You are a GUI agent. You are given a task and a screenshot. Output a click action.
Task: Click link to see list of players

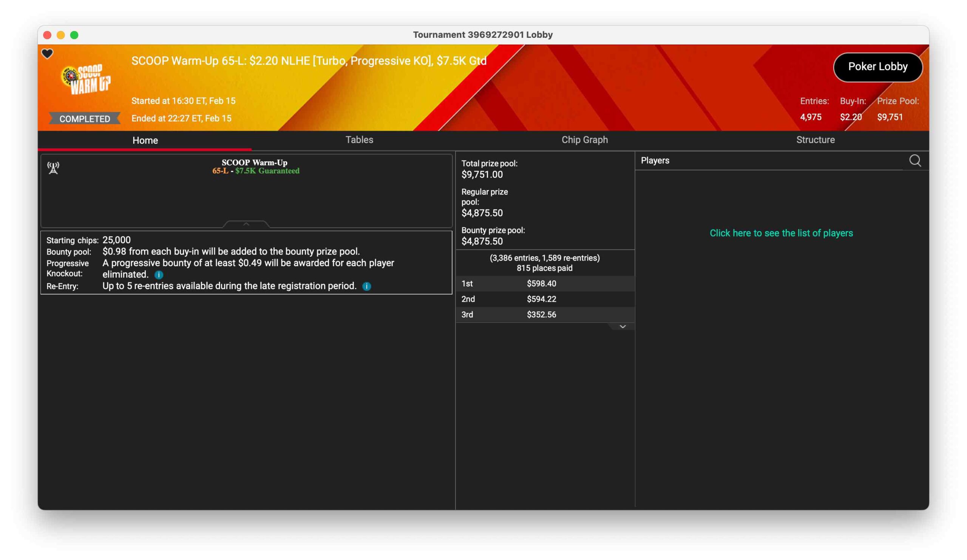click(x=781, y=233)
